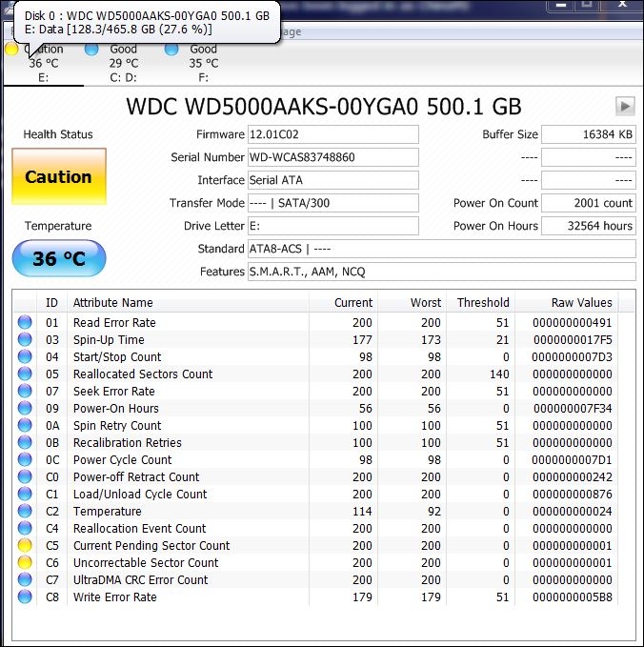Image resolution: width=644 pixels, height=647 pixels.
Task: Click the Threshold column header
Action: click(x=480, y=302)
